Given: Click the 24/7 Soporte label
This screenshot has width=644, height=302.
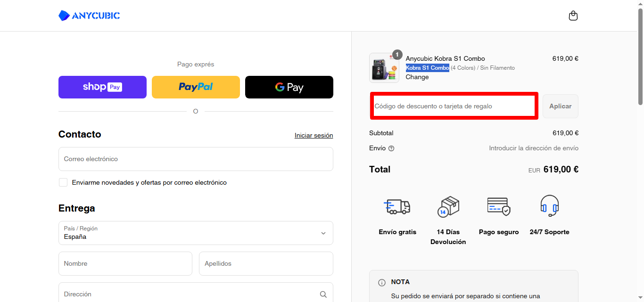Looking at the screenshot, I should point(549,232).
